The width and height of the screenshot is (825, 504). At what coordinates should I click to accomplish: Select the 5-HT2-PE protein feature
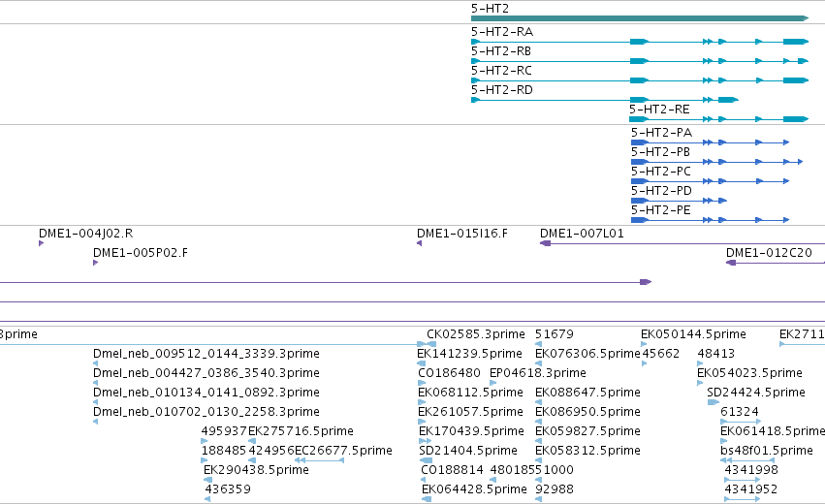tap(710, 220)
